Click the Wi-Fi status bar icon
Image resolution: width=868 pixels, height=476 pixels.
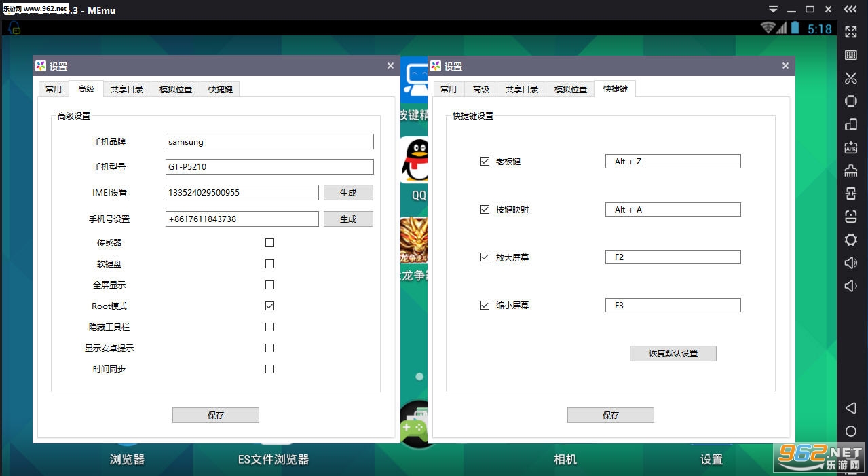pos(768,28)
